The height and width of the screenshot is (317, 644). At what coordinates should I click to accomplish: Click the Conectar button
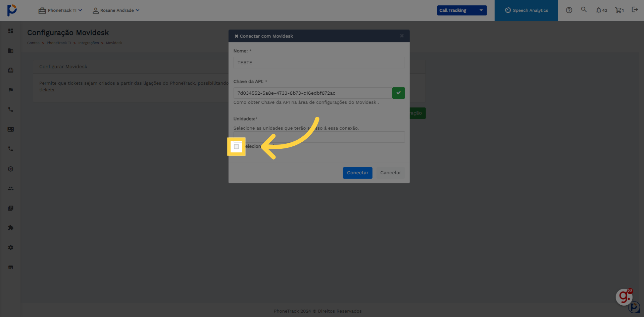click(357, 173)
